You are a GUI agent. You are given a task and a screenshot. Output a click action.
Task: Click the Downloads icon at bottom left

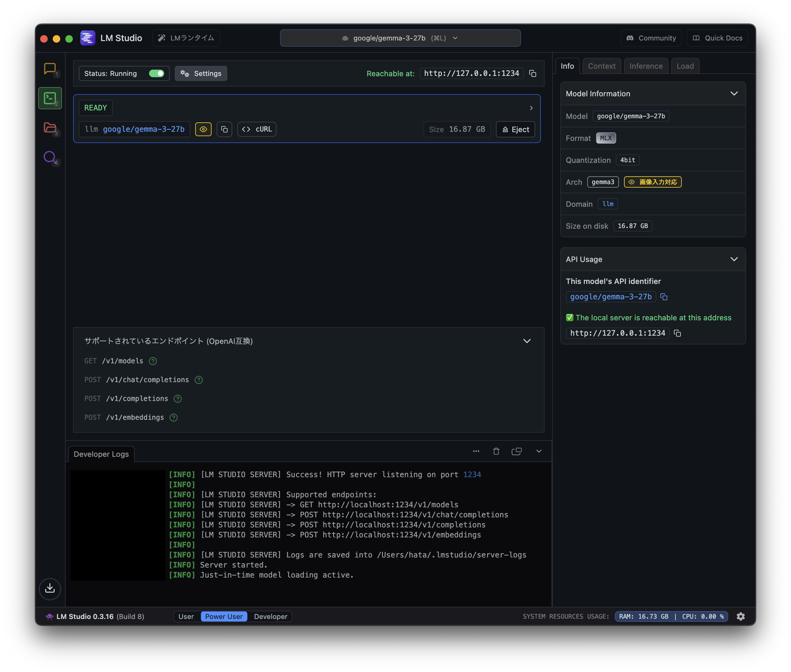coord(50,589)
